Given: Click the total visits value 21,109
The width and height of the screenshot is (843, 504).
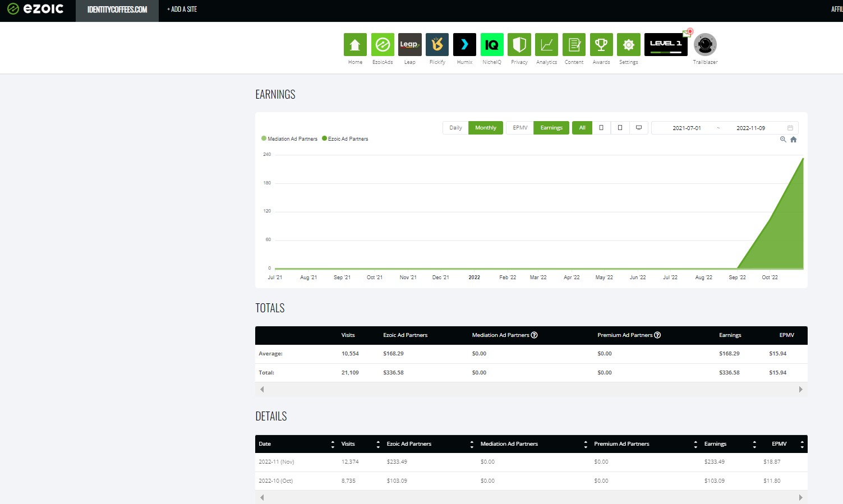Looking at the screenshot, I should click(350, 373).
